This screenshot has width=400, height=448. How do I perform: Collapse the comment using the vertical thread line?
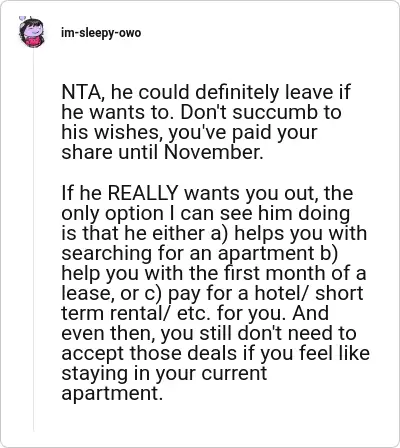pyautogui.click(x=33, y=240)
